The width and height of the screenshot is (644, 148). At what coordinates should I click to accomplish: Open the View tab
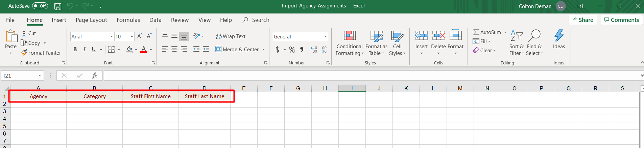tap(205, 20)
